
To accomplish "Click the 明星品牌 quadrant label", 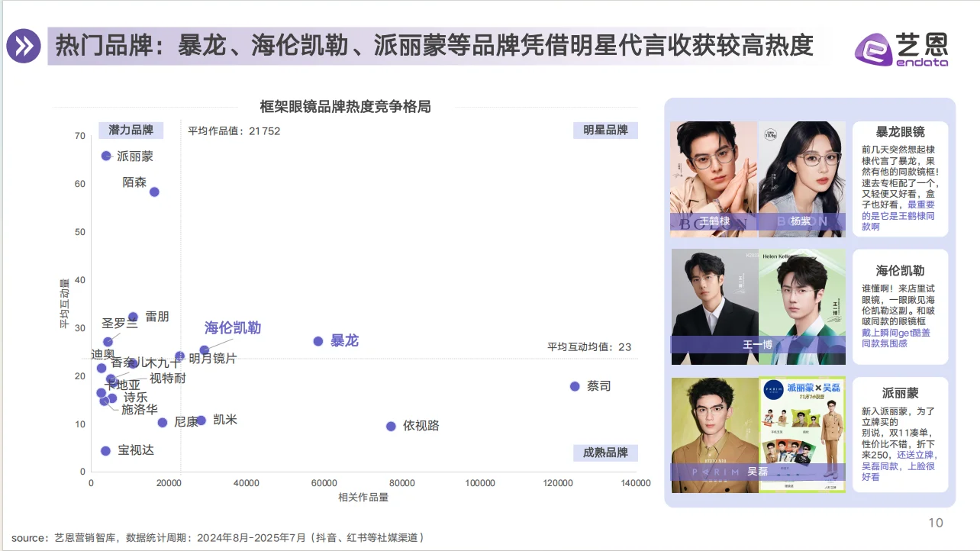I will (x=605, y=130).
